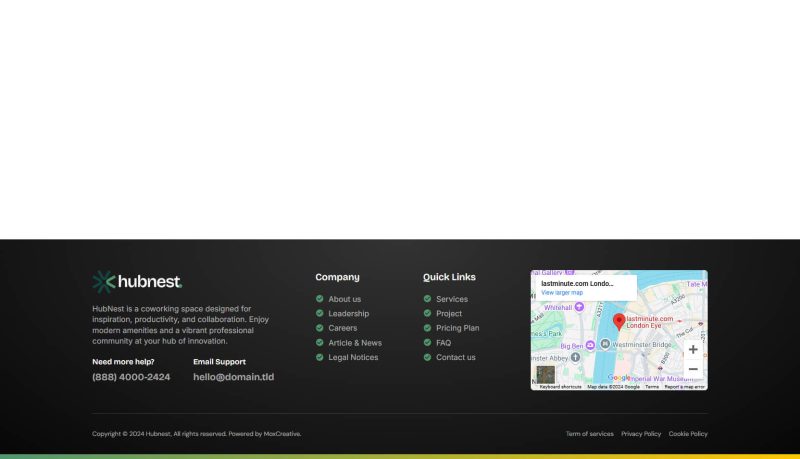Click Report a map error
The image size is (800, 459).
point(685,386)
